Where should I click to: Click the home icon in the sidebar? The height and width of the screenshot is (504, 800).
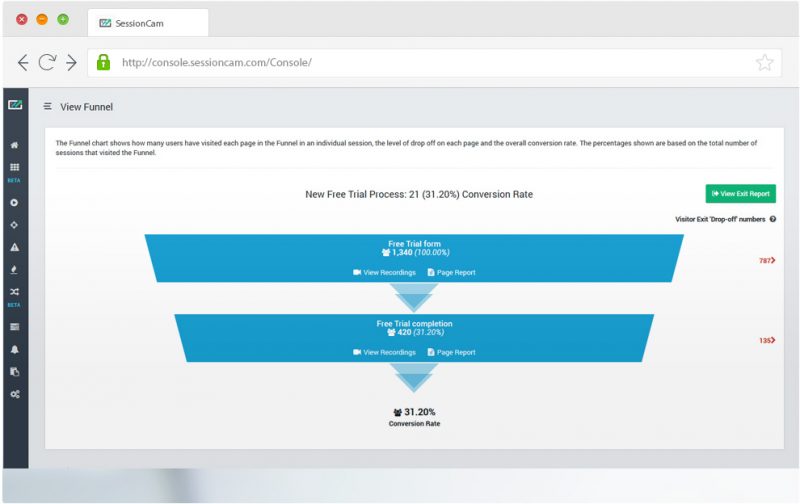(15, 144)
